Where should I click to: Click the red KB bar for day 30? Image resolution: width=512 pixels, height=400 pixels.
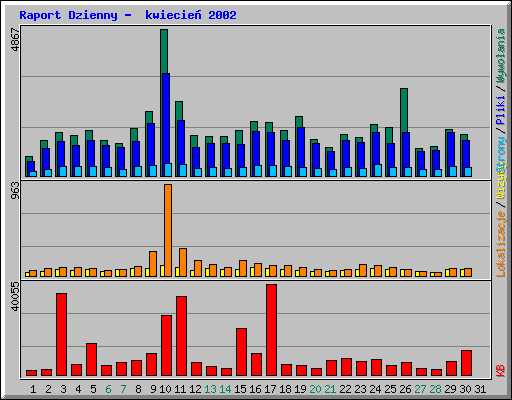466,363
